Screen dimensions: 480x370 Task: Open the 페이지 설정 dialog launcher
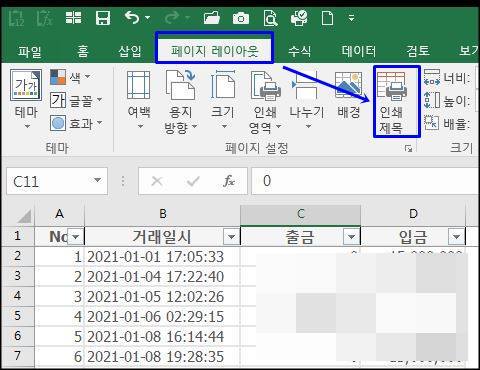[408, 148]
